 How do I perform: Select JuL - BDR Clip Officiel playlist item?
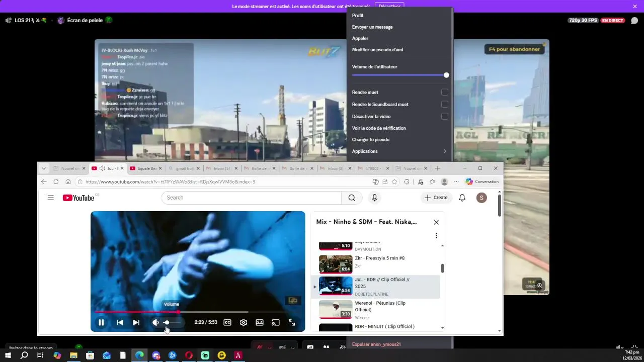[x=375, y=286]
